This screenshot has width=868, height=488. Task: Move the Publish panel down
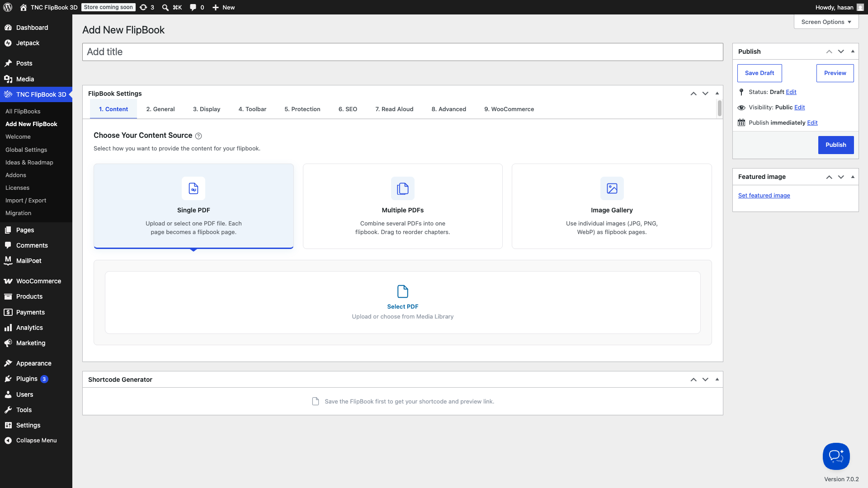(x=841, y=52)
